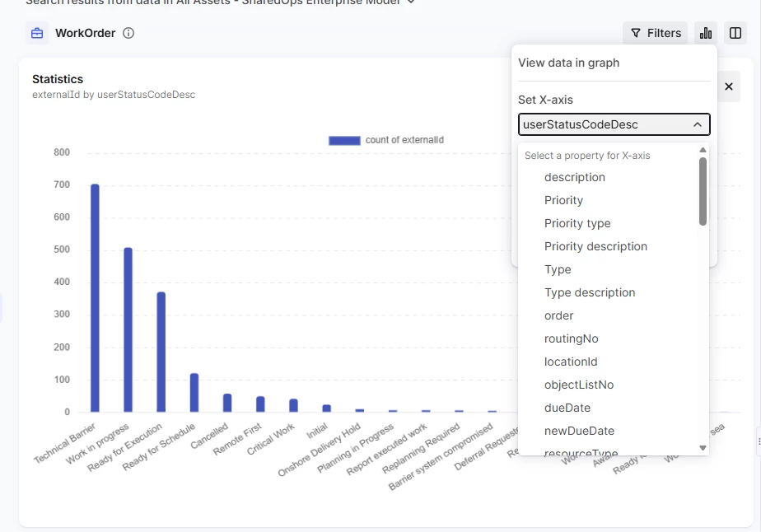Toggle the split column layout icon
761x532 pixels.
coord(735,34)
